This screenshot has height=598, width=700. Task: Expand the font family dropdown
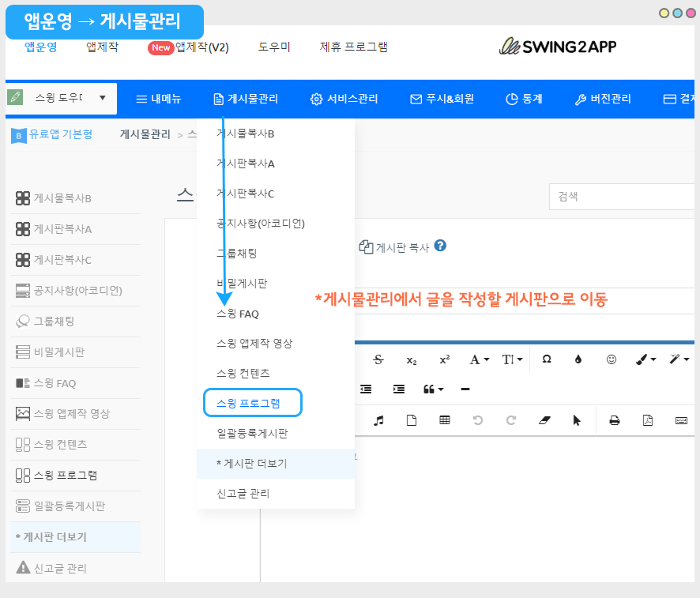480,359
